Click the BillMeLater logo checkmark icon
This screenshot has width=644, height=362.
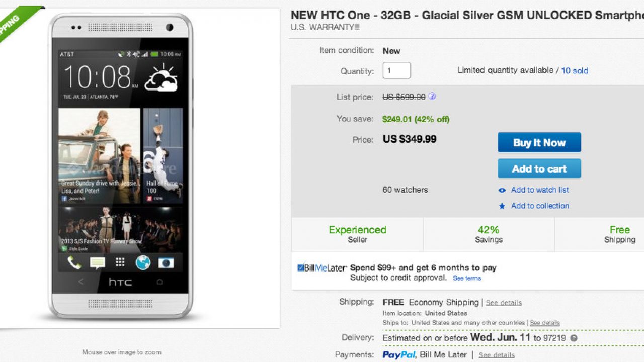300,267
